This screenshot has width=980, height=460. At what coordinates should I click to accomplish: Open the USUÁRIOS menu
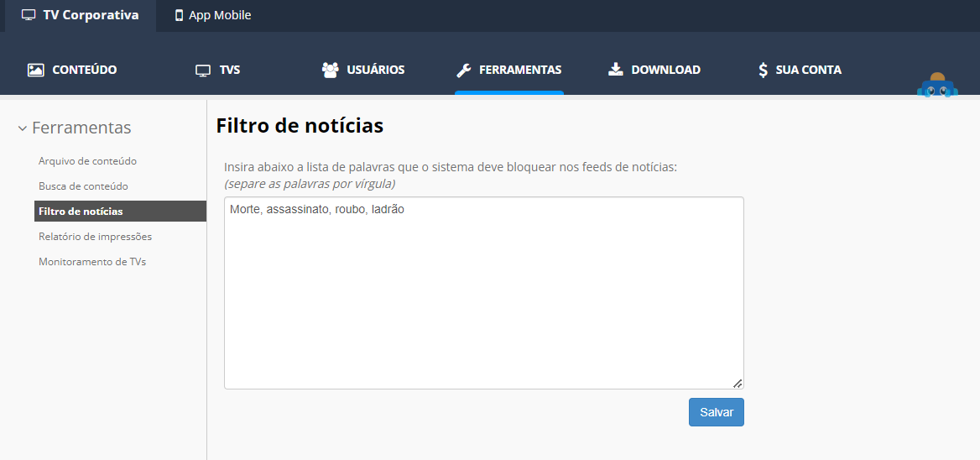363,70
